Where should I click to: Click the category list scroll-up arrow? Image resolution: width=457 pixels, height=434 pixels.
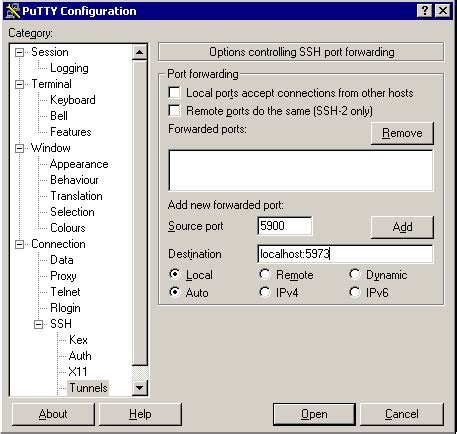click(140, 52)
